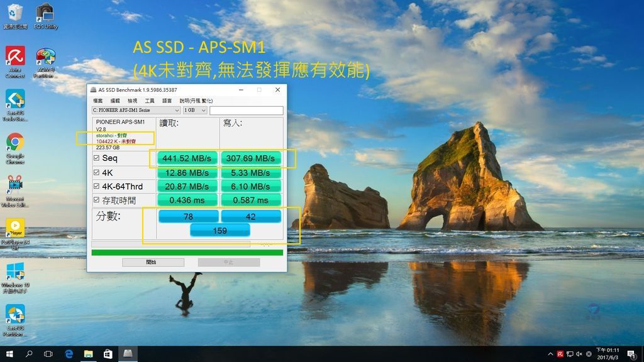Click the write score 42
This screenshot has width=644, height=362.
coord(250,216)
